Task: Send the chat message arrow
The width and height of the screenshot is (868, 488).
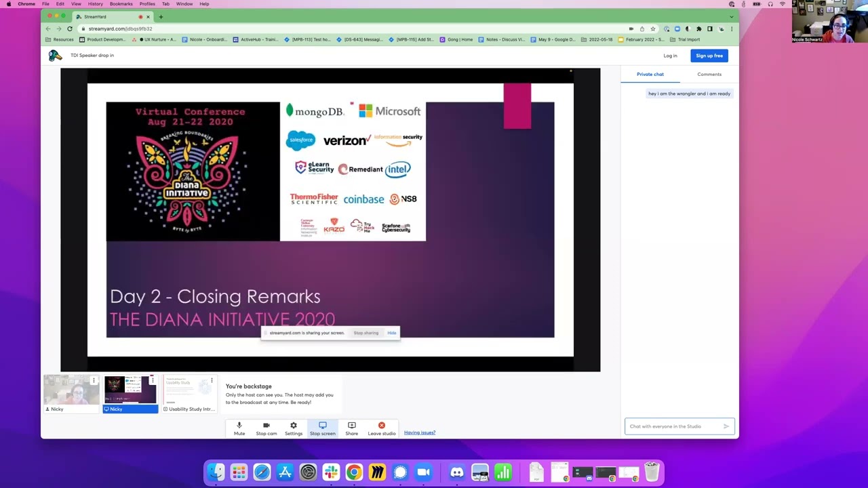Action: [726, 426]
